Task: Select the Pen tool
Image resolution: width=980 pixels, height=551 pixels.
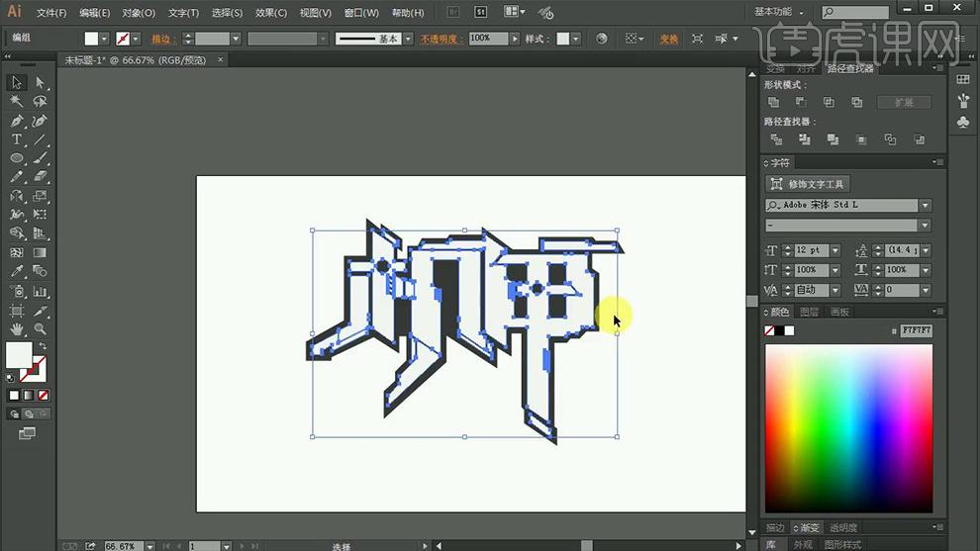Action: tap(17, 121)
